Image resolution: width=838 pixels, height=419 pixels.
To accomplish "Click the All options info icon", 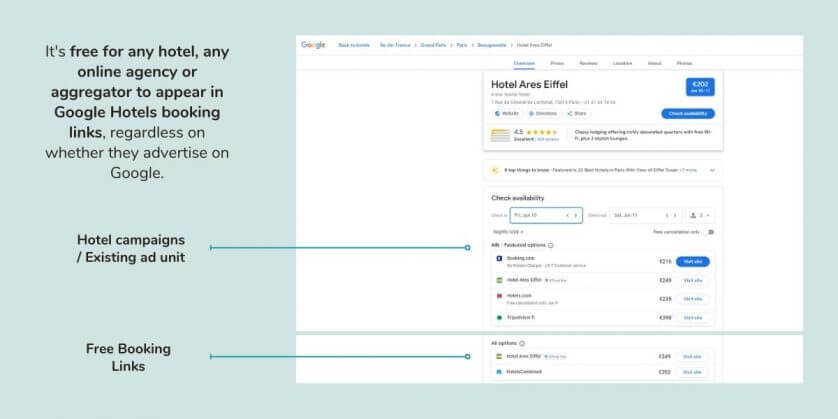I will (x=522, y=343).
